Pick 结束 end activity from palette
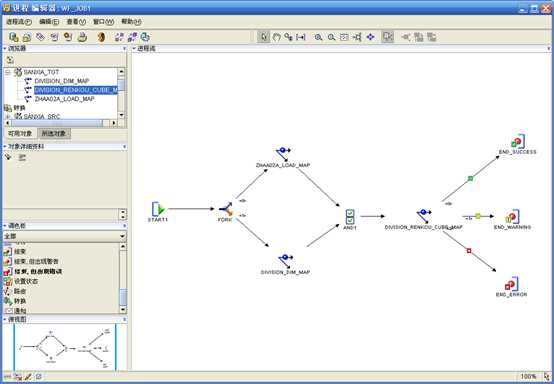The image size is (554, 384). pos(15,252)
